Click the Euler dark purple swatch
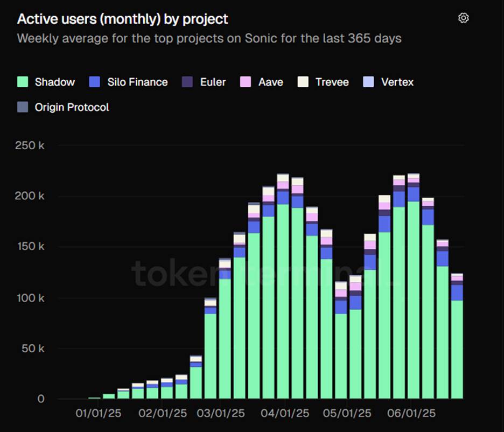This screenshot has width=504, height=432. 187,82
